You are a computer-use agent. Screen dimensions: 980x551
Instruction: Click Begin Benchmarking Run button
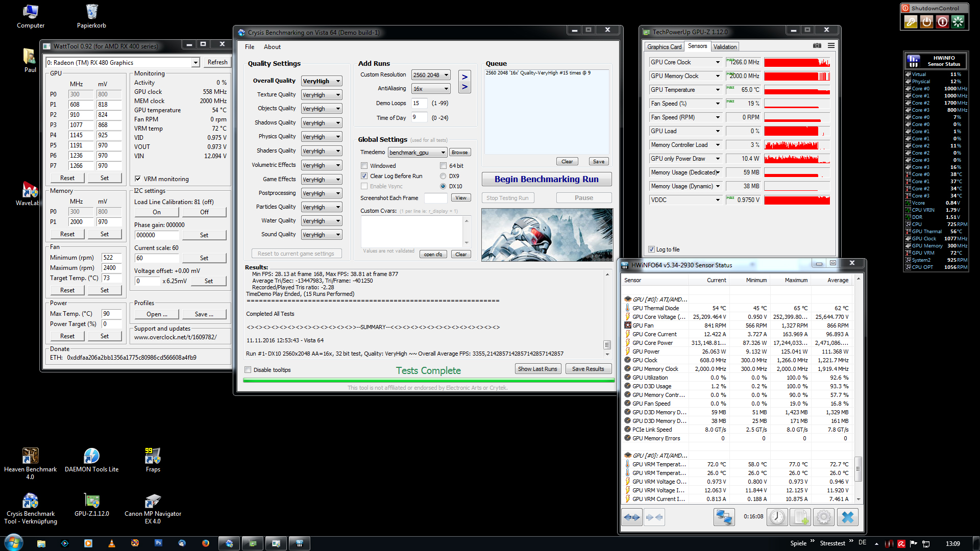(546, 179)
